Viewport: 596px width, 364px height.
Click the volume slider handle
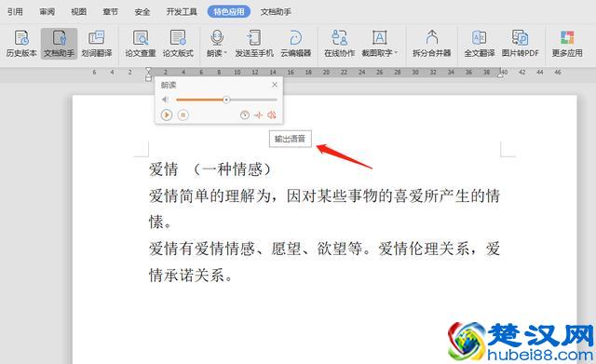(x=226, y=100)
